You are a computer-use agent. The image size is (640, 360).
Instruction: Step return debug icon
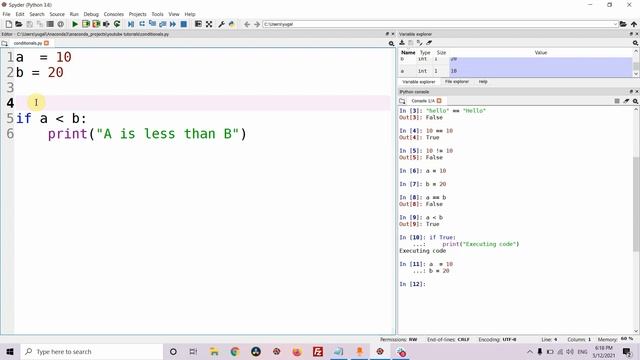pos(162,24)
